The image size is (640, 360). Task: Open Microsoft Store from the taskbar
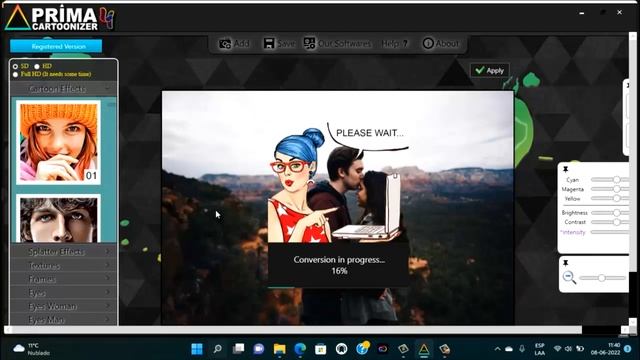321,349
